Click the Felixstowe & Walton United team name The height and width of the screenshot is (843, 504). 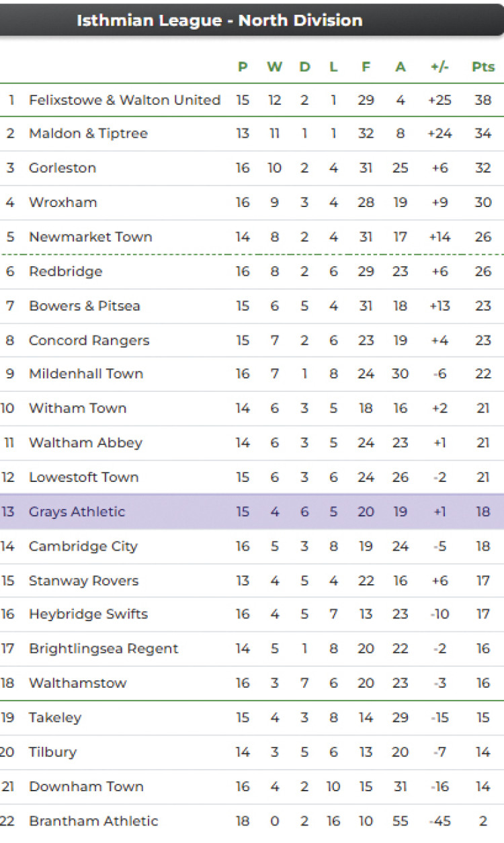(x=124, y=100)
